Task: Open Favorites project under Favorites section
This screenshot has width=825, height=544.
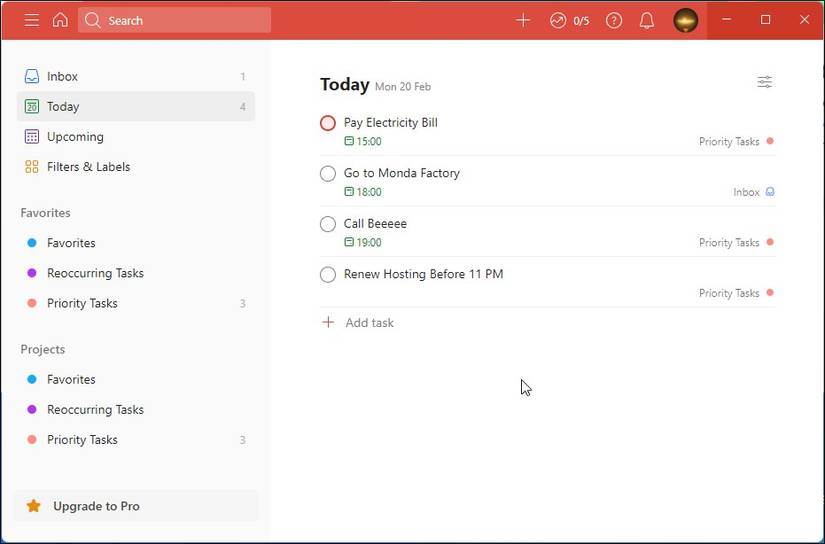Action: [136, 243]
